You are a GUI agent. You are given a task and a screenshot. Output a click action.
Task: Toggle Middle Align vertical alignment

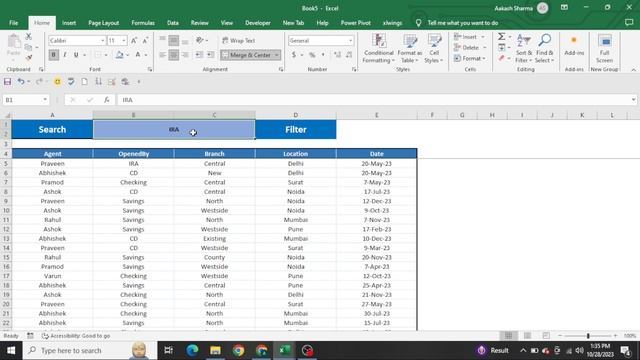pyautogui.click(x=173, y=40)
